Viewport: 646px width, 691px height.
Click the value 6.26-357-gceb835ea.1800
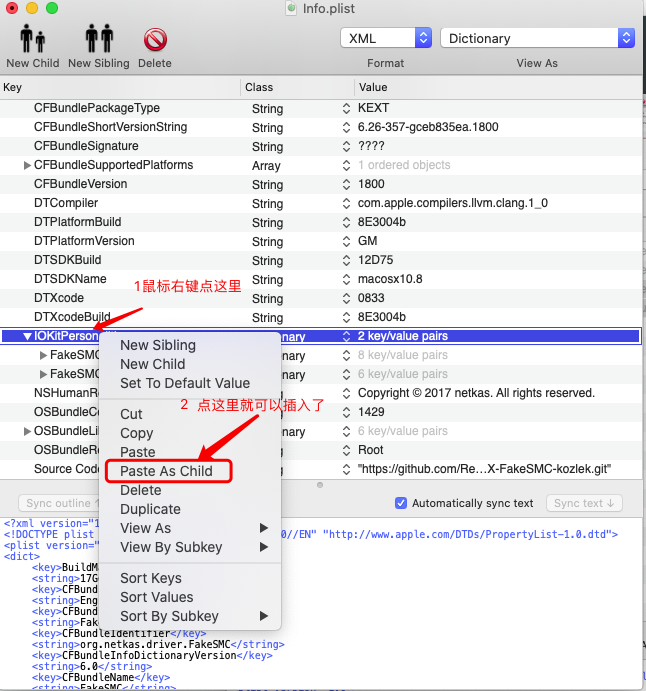pyautogui.click(x=428, y=127)
